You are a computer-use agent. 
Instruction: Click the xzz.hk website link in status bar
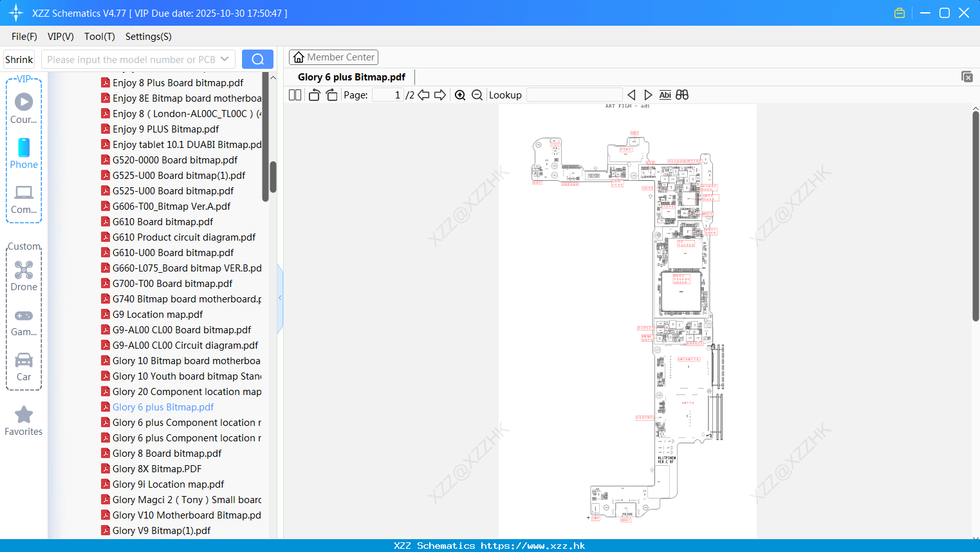click(533, 546)
